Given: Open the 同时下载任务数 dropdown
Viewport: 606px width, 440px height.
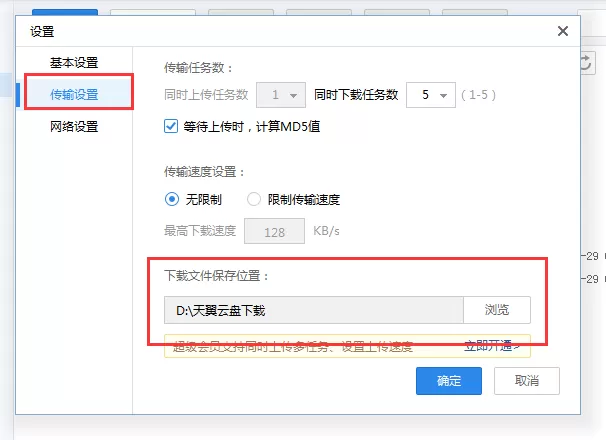Looking at the screenshot, I should (x=431, y=95).
